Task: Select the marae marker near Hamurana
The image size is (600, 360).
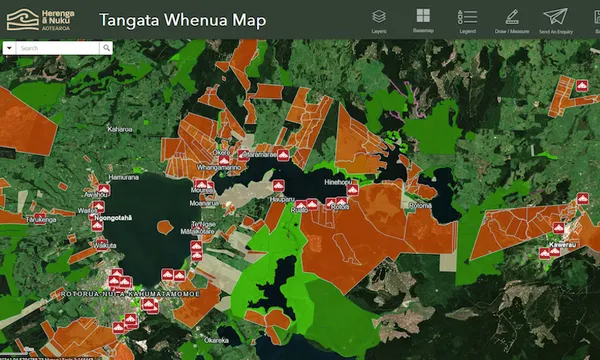Action: tap(104, 190)
